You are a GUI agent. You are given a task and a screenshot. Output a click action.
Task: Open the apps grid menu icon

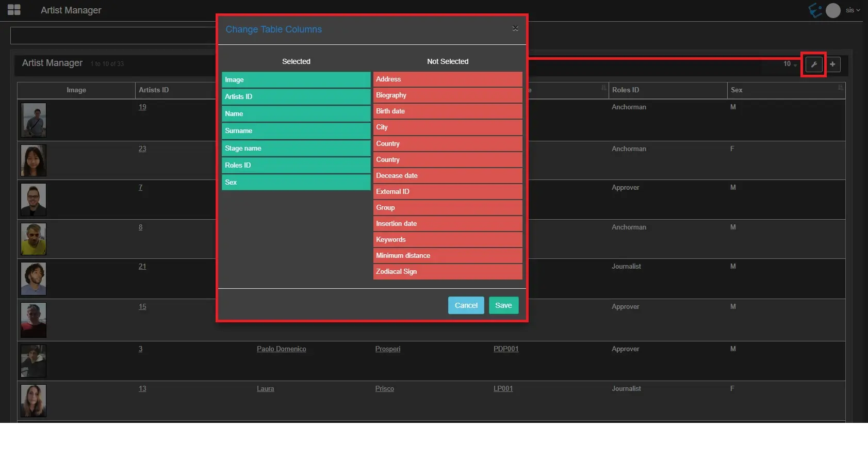(x=14, y=10)
